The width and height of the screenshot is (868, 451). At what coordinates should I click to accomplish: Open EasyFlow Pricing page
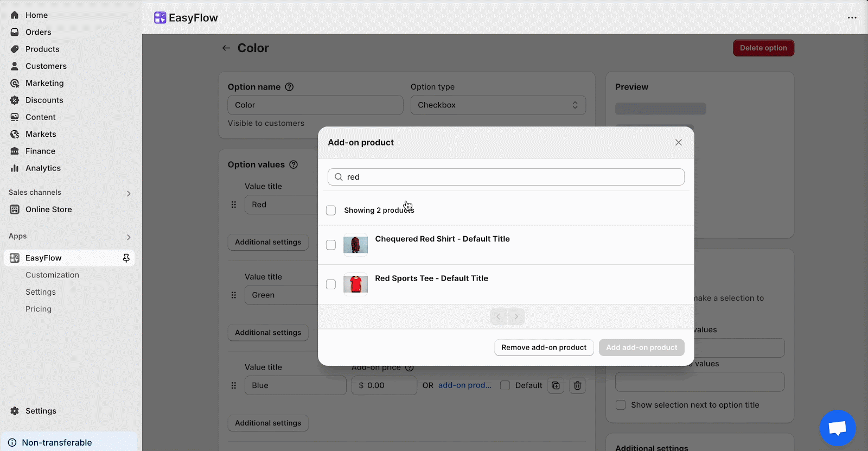click(x=39, y=309)
